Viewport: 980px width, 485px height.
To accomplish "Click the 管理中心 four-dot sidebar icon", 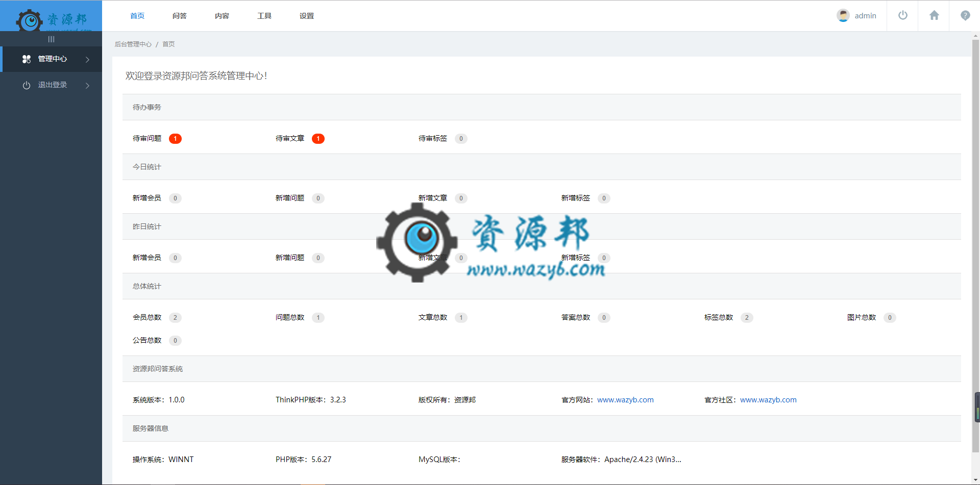I will pos(27,59).
